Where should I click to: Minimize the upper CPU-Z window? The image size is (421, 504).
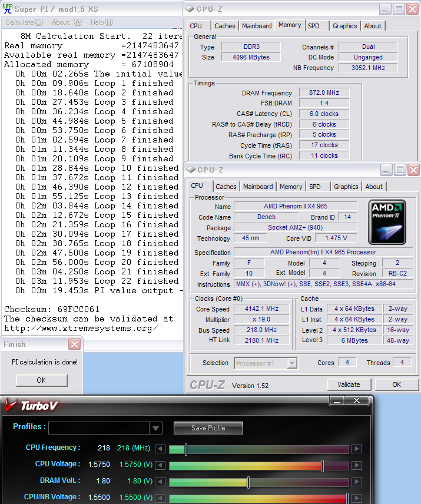tap(384, 9)
